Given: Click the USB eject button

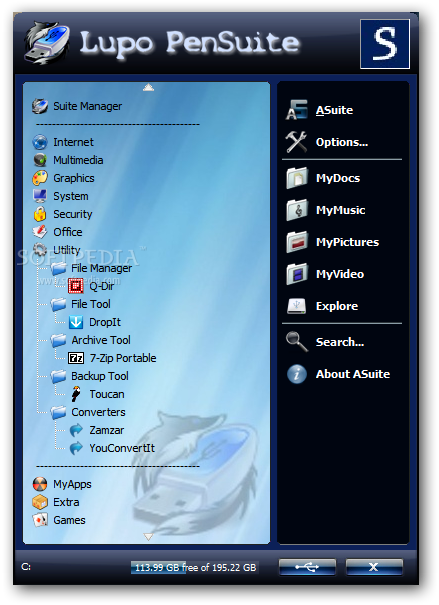Looking at the screenshot, I should pos(307,567).
